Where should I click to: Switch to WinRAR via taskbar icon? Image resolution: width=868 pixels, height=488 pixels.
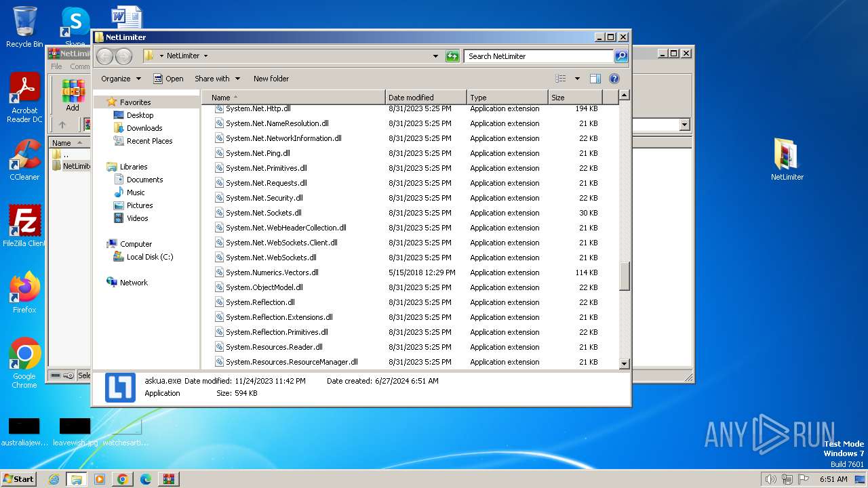pyautogui.click(x=168, y=479)
